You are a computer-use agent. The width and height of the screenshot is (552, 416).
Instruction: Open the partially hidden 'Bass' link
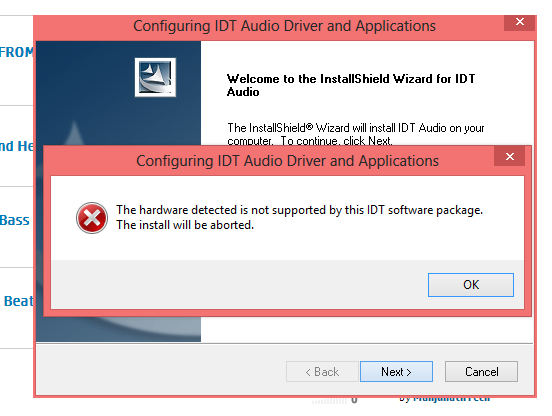click(14, 220)
